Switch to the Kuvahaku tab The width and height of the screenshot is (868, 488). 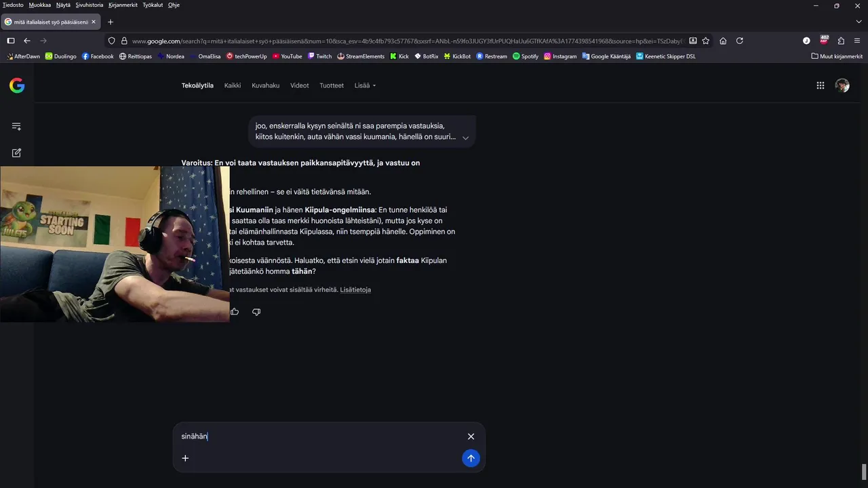pyautogui.click(x=265, y=85)
